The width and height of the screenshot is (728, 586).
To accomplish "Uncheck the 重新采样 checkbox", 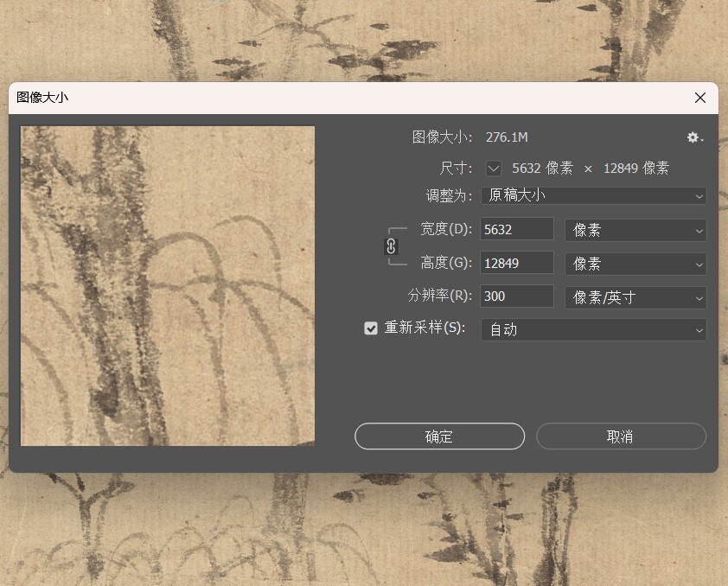I will coord(371,328).
